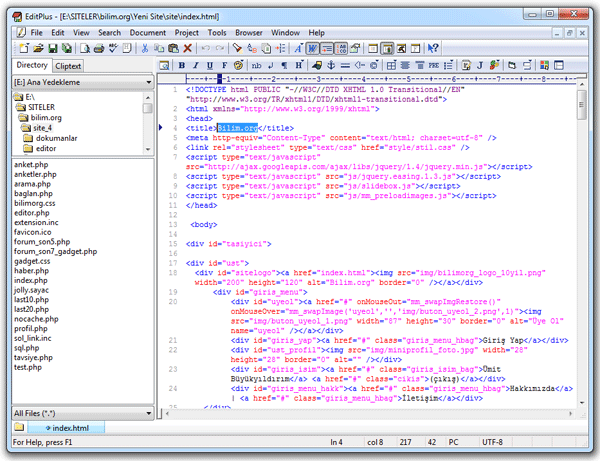Screen dimensions: 600x461
Task: Open the Document menu
Action: coord(148,33)
